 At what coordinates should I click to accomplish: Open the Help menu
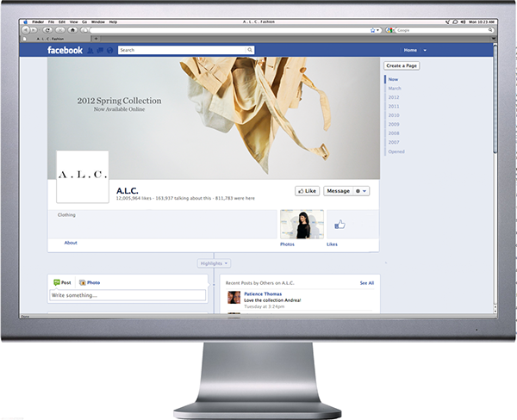[113, 22]
